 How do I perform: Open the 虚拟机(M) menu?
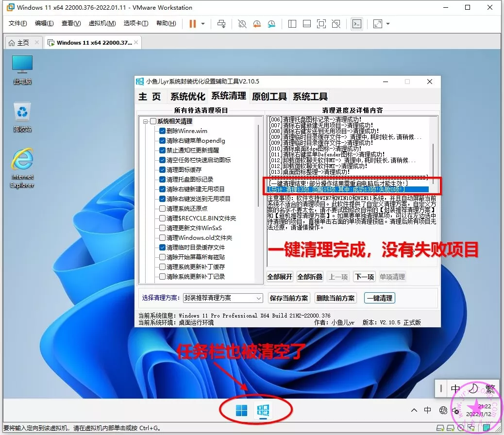click(102, 23)
